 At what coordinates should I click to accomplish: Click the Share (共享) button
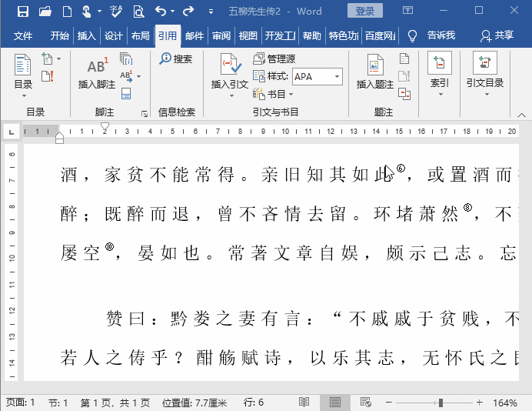click(x=497, y=35)
